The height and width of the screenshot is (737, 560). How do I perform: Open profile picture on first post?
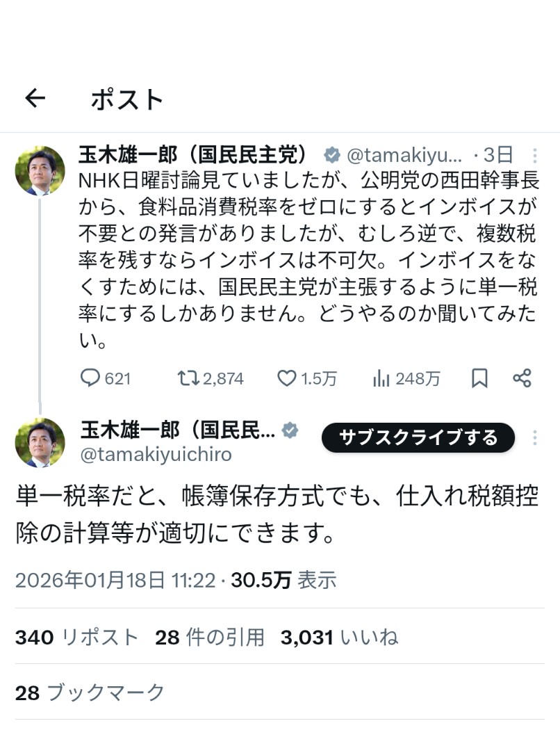tap(40, 171)
